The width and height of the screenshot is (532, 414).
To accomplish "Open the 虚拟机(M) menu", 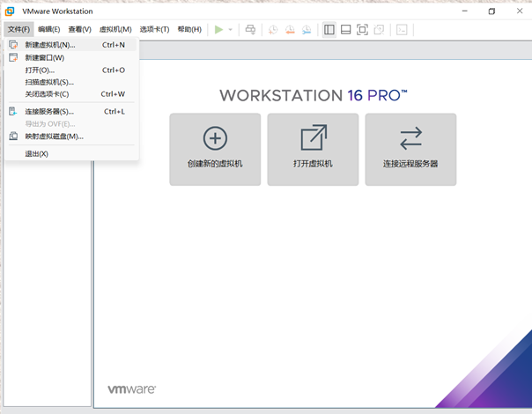I will click(115, 30).
